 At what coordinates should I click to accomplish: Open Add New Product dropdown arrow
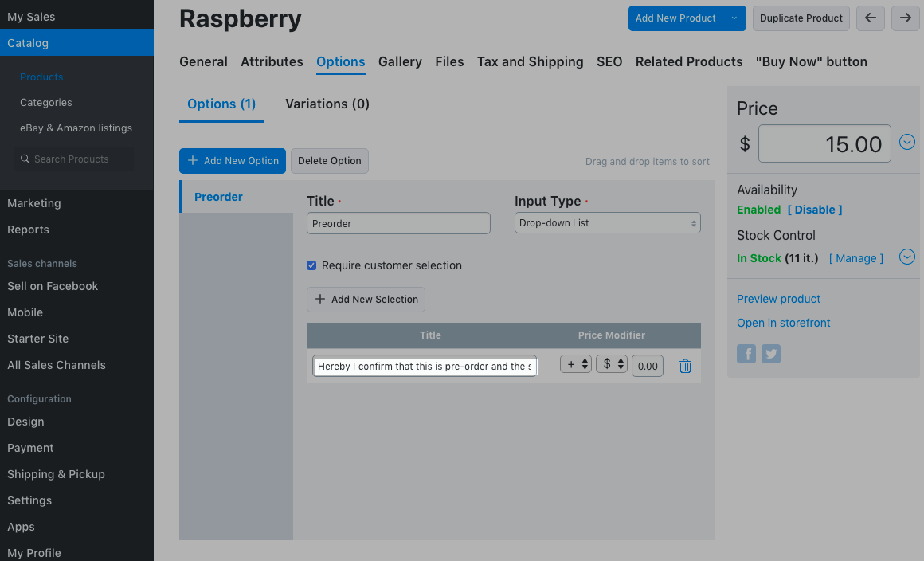pos(734,18)
